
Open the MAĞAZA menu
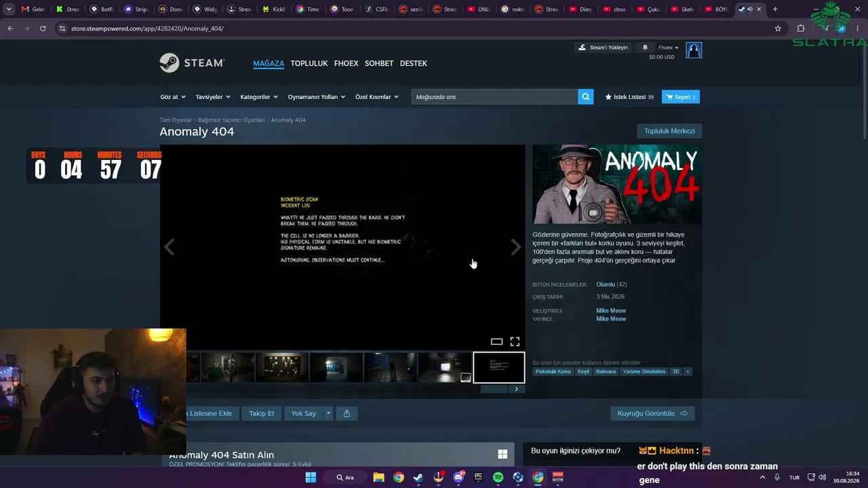pyautogui.click(x=269, y=63)
